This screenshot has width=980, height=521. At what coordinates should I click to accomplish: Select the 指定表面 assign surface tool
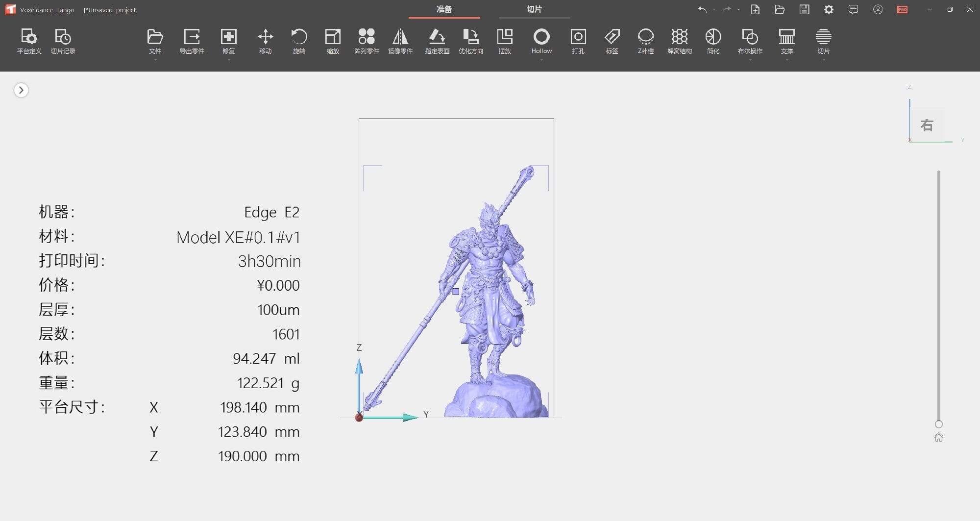[437, 41]
